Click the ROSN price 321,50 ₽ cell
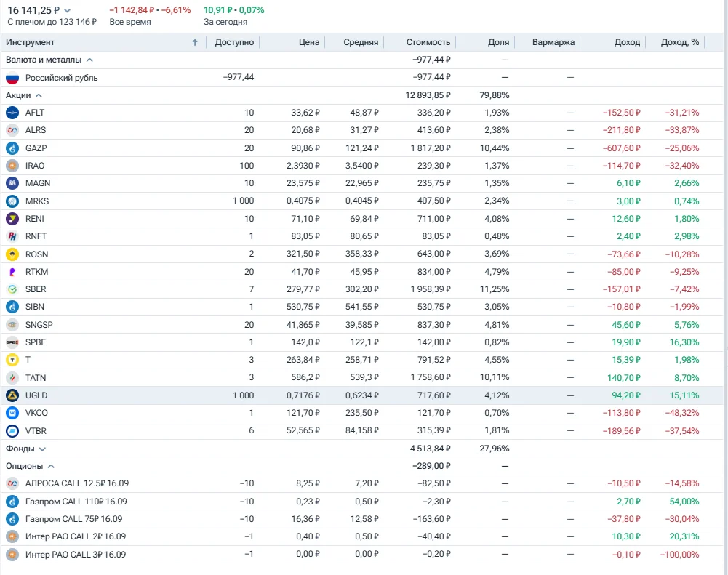Image resolution: width=728 pixels, height=575 pixels. click(303, 254)
